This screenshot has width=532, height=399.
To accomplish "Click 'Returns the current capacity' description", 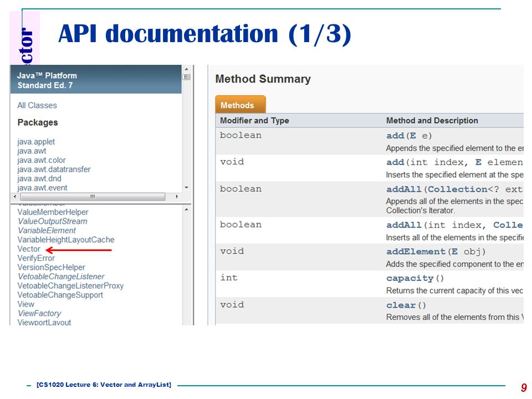I will click(454, 290).
